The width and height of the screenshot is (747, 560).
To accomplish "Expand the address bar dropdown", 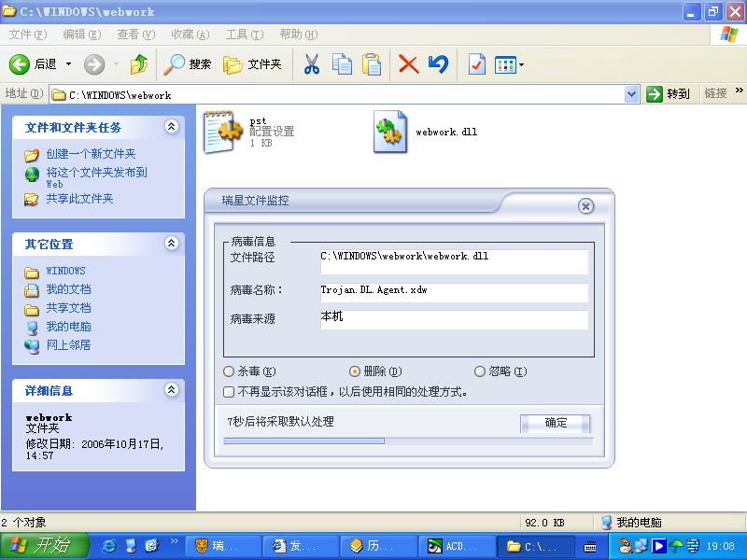I will pyautogui.click(x=632, y=94).
